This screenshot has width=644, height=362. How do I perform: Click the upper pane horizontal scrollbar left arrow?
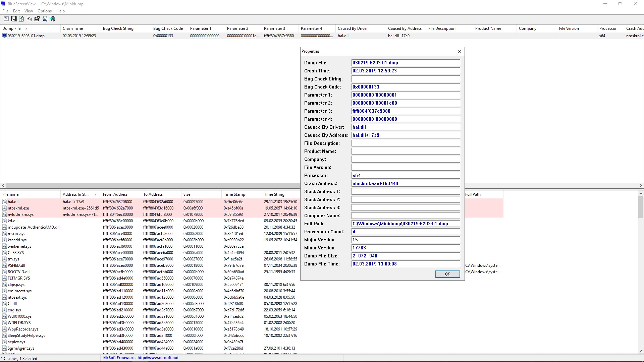(3, 186)
